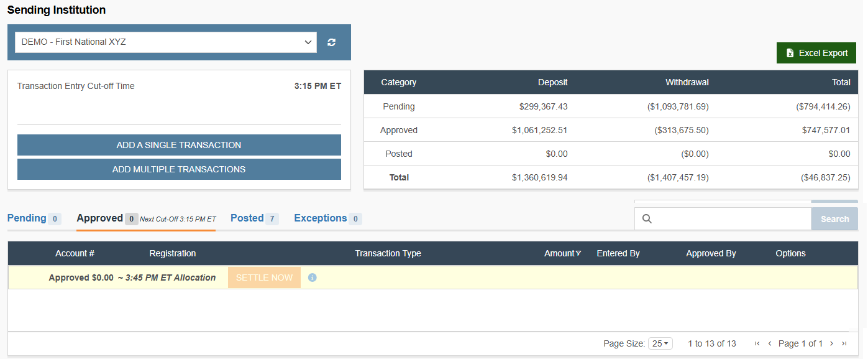Go to the next page arrow

pyautogui.click(x=831, y=343)
